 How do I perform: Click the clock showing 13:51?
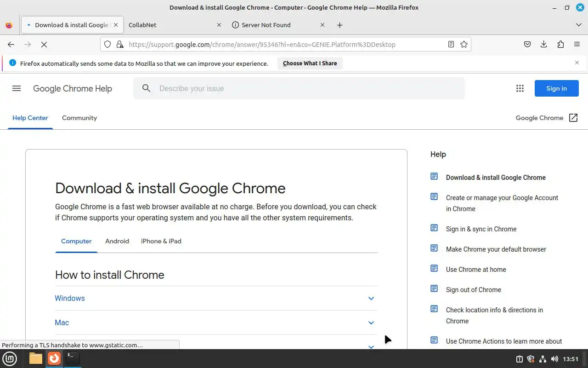(571, 359)
